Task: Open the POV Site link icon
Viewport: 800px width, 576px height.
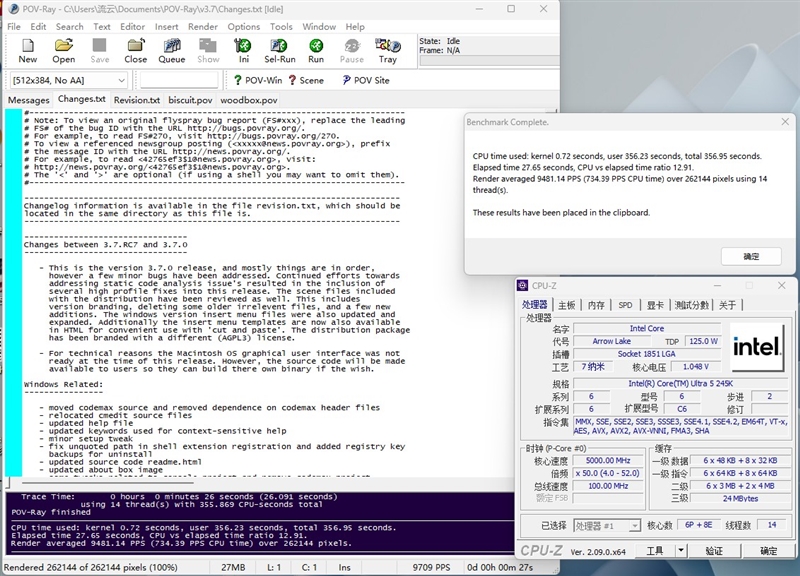Action: pos(366,80)
